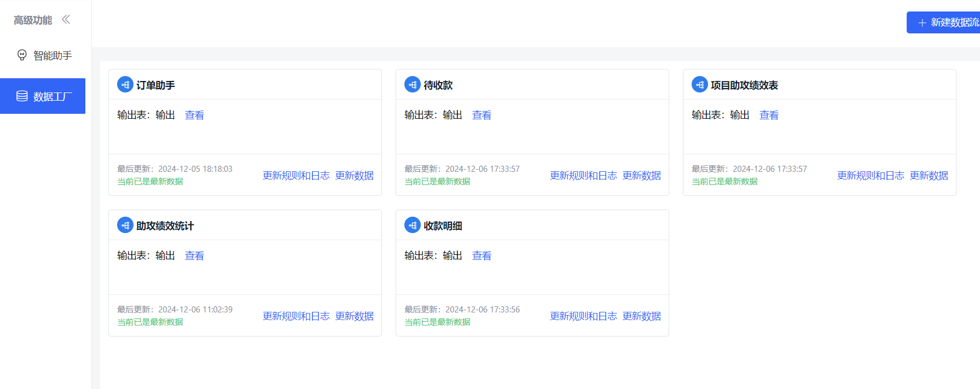Select the 数据工厂 menu item
The width and height of the screenshot is (980, 389).
point(52,96)
